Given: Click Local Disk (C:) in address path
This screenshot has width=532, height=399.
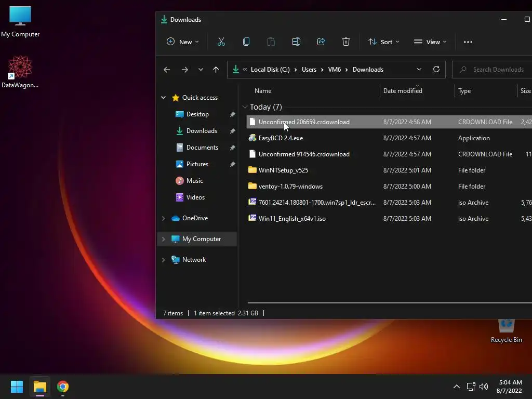Looking at the screenshot, I should [270, 70].
